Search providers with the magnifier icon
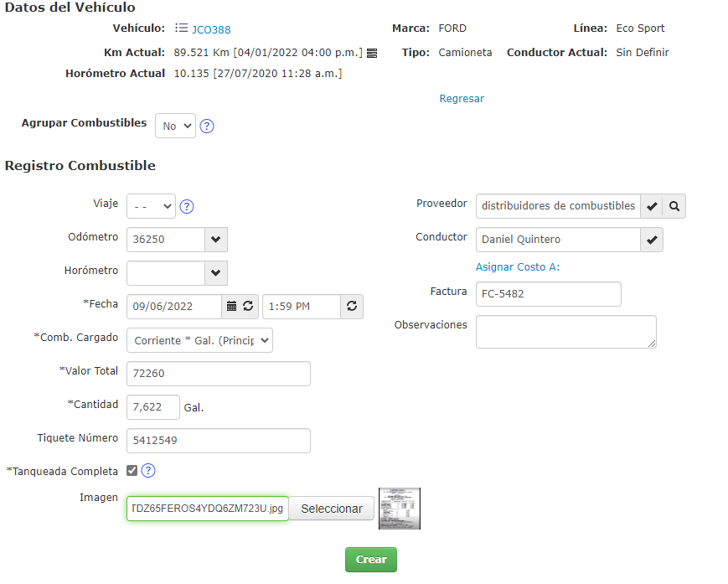This screenshot has width=728, height=584. [674, 206]
